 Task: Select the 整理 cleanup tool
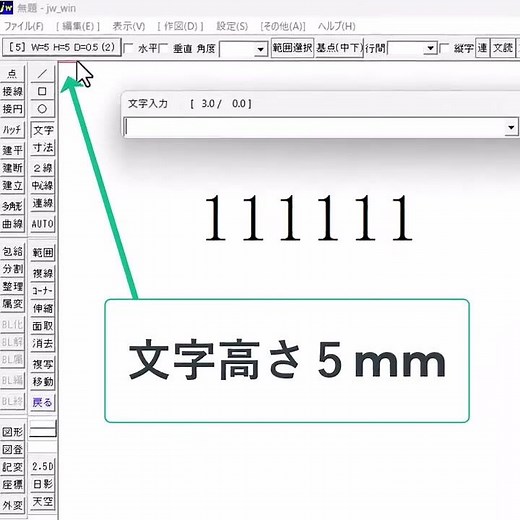coord(12,286)
